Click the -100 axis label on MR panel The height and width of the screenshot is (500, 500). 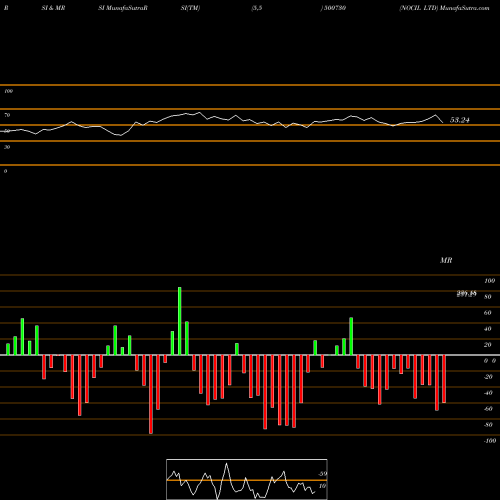490,441
